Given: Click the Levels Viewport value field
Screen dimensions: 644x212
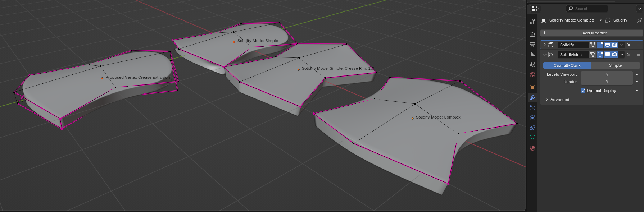Looking at the screenshot, I should (607, 74).
